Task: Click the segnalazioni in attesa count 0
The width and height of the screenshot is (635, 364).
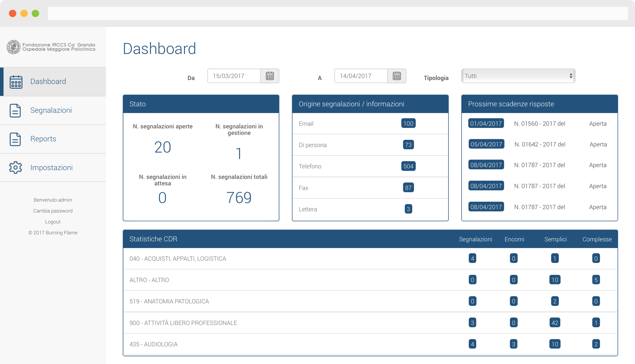Action: point(162,198)
